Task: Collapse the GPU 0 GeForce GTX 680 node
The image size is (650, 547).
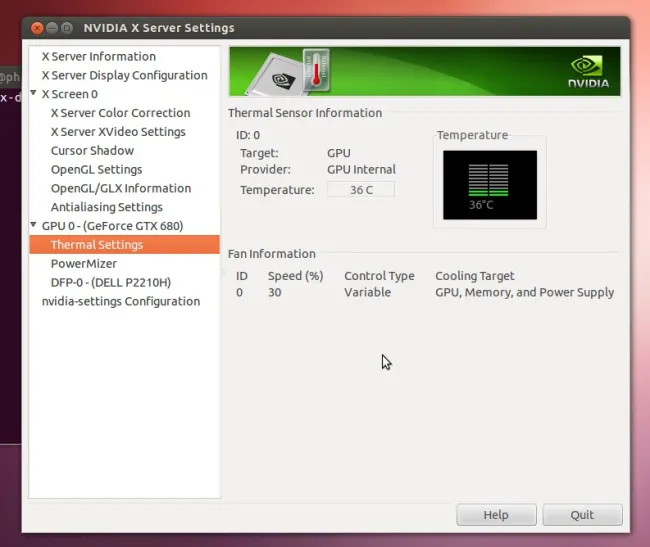Action: (34, 225)
